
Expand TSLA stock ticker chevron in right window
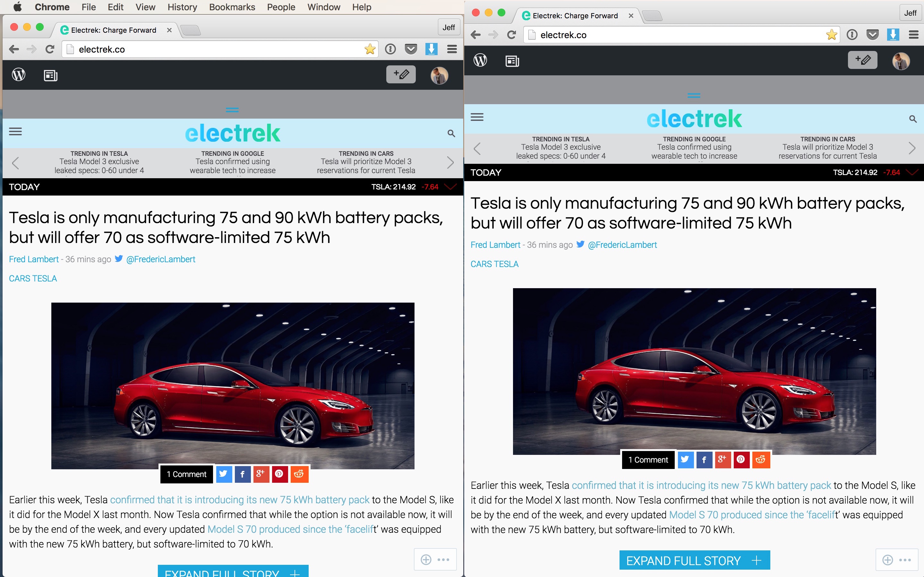tap(912, 172)
